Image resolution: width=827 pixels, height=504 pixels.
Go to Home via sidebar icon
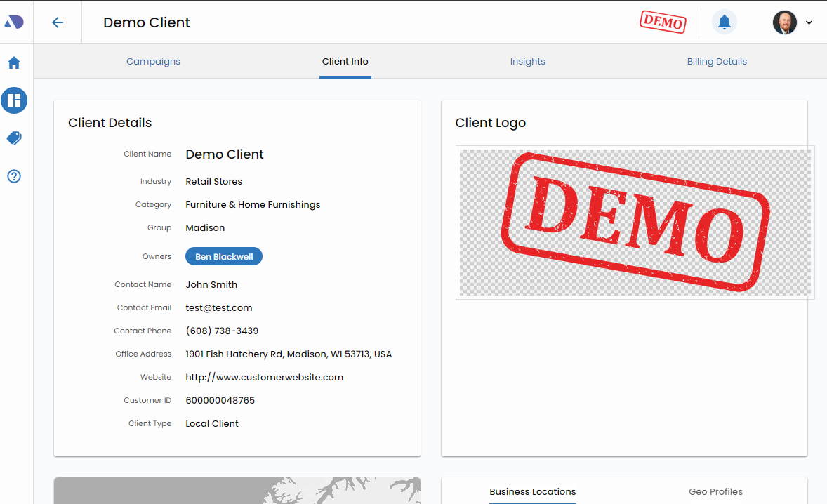tap(14, 63)
